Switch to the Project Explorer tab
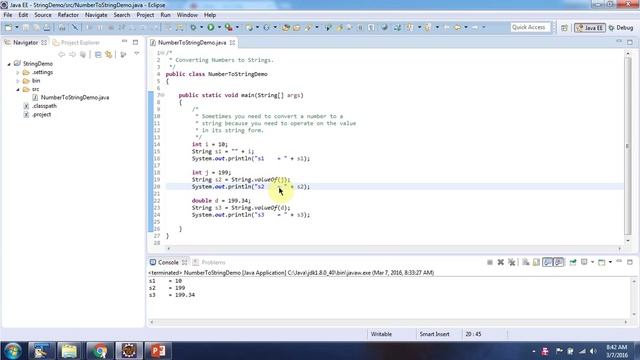Image resolution: width=640 pixels, height=360 pixels. 76,42
